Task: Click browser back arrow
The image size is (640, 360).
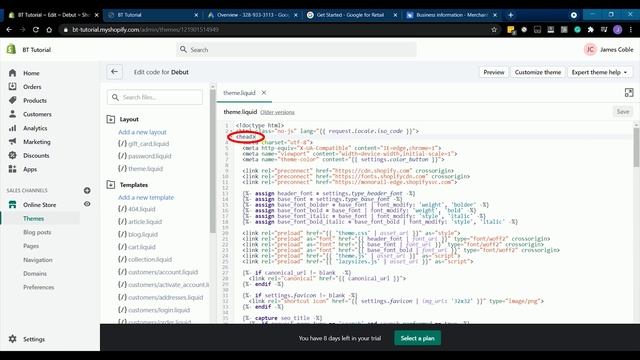Action: click(9, 29)
